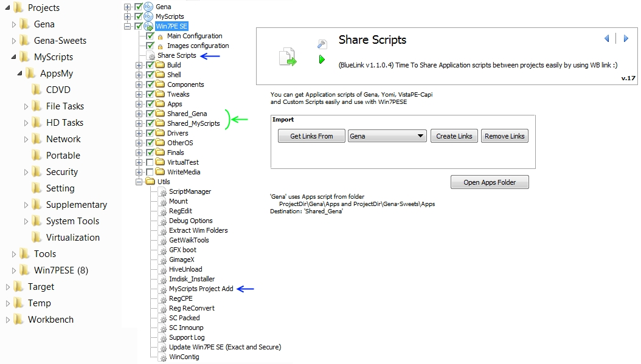Enable the WriteMedia folder checkbox
641x364 pixels.
[150, 172]
